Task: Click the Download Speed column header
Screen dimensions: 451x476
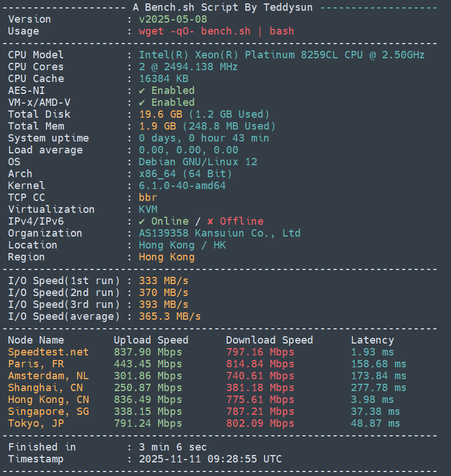Action: click(269, 340)
